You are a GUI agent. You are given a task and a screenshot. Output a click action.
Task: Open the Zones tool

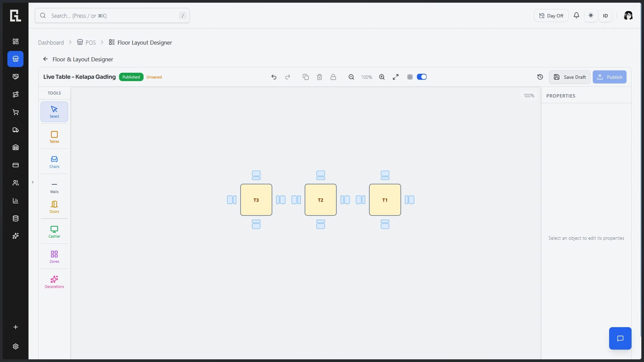(54, 257)
